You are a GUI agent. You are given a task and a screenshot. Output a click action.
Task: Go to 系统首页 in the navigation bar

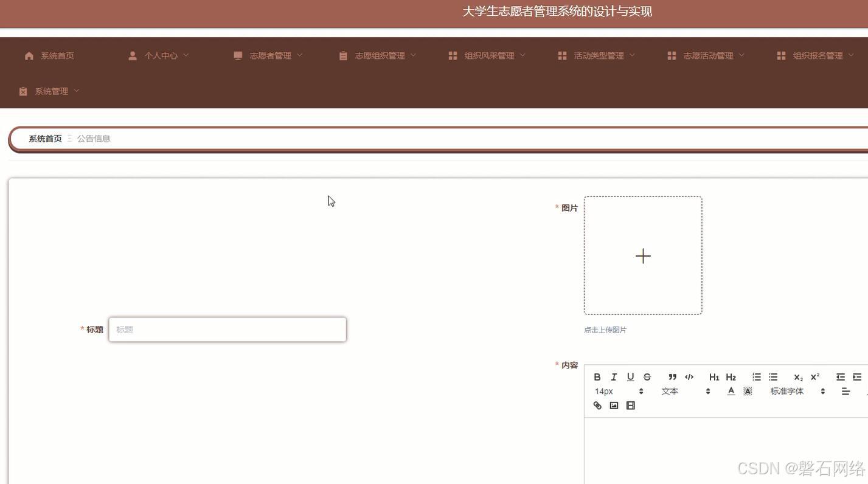tap(57, 55)
